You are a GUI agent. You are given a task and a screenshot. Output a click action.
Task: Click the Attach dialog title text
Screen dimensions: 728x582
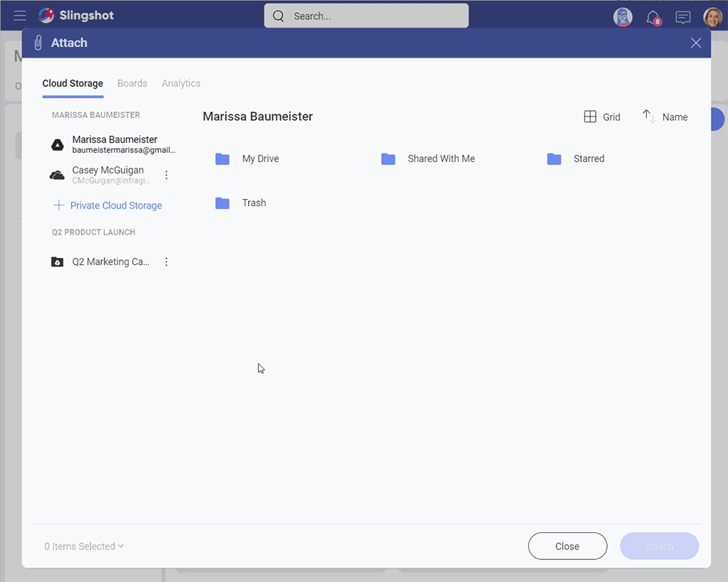pyautogui.click(x=69, y=43)
